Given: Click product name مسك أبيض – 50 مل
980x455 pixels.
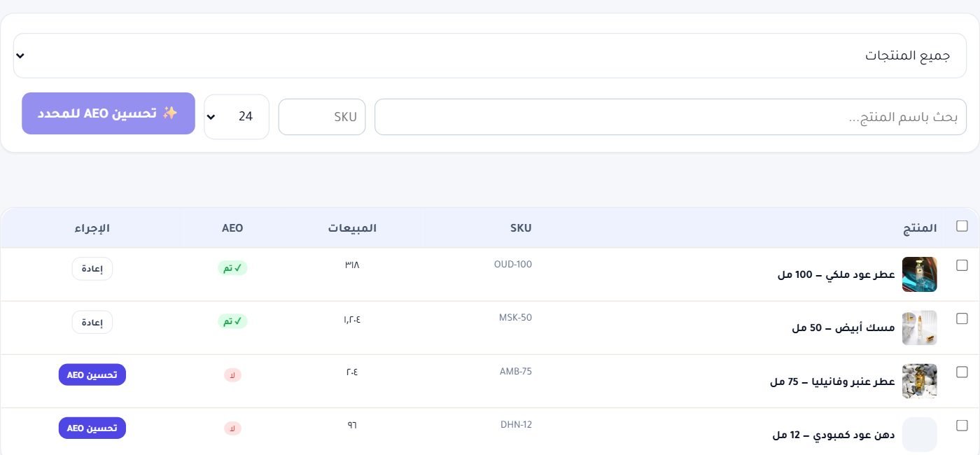Looking at the screenshot, I should tap(843, 328).
